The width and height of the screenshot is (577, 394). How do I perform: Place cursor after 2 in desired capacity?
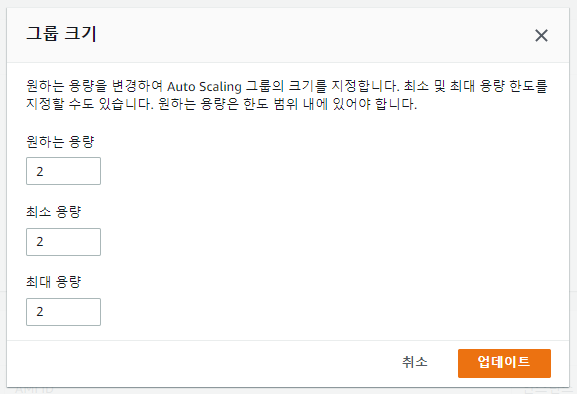[x=45, y=171]
